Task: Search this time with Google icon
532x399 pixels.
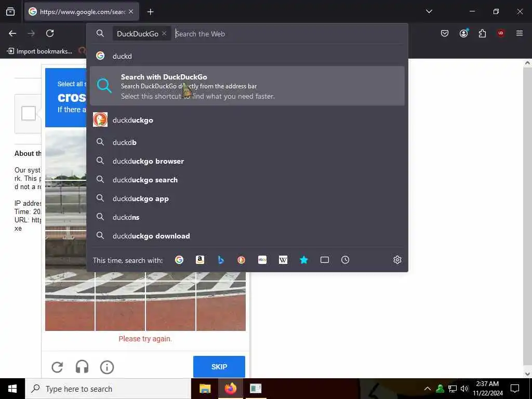Action: tap(179, 260)
